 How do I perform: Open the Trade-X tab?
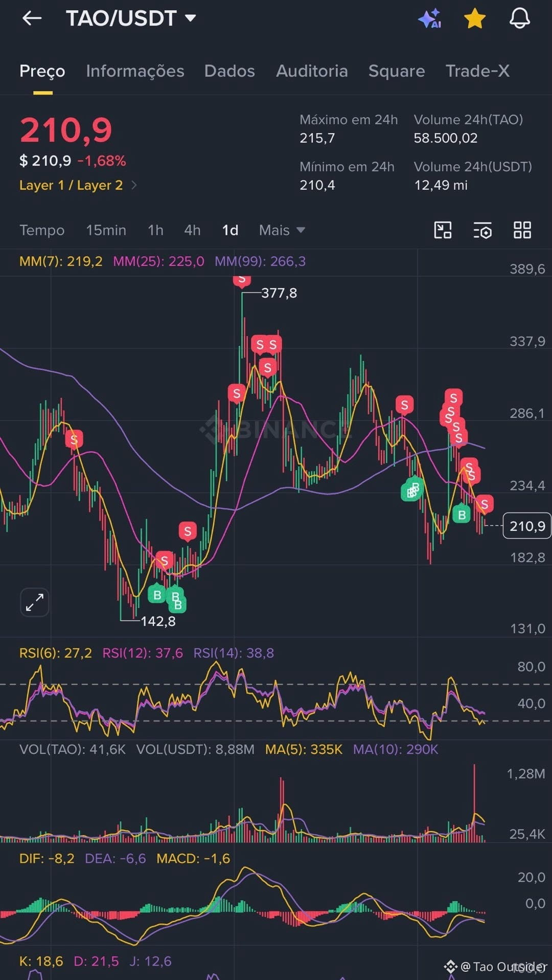pyautogui.click(x=477, y=71)
